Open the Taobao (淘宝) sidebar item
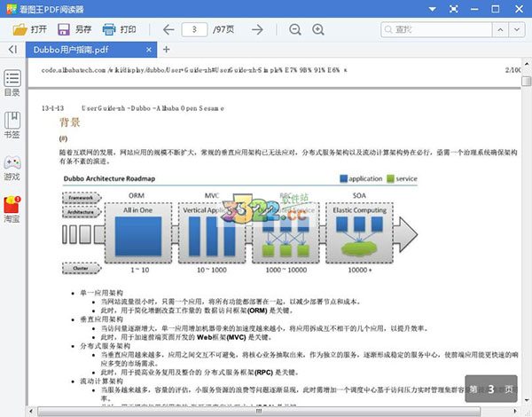 12,209
